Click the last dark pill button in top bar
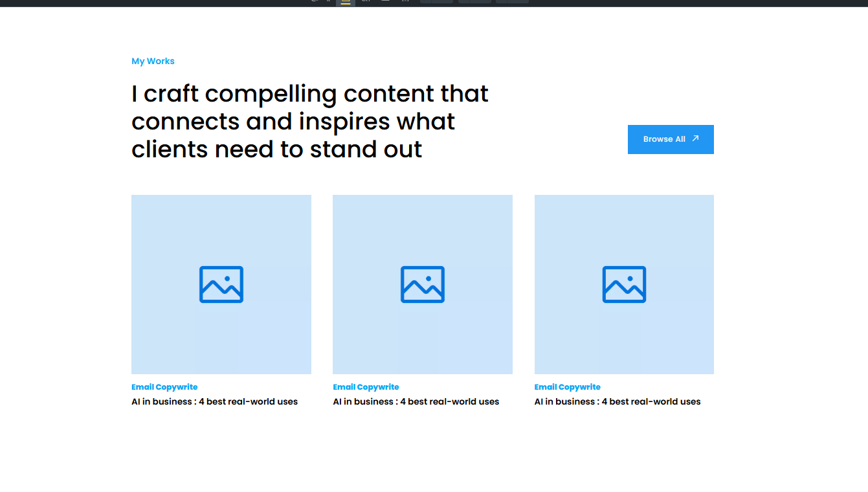The image size is (868, 492). click(x=512, y=2)
